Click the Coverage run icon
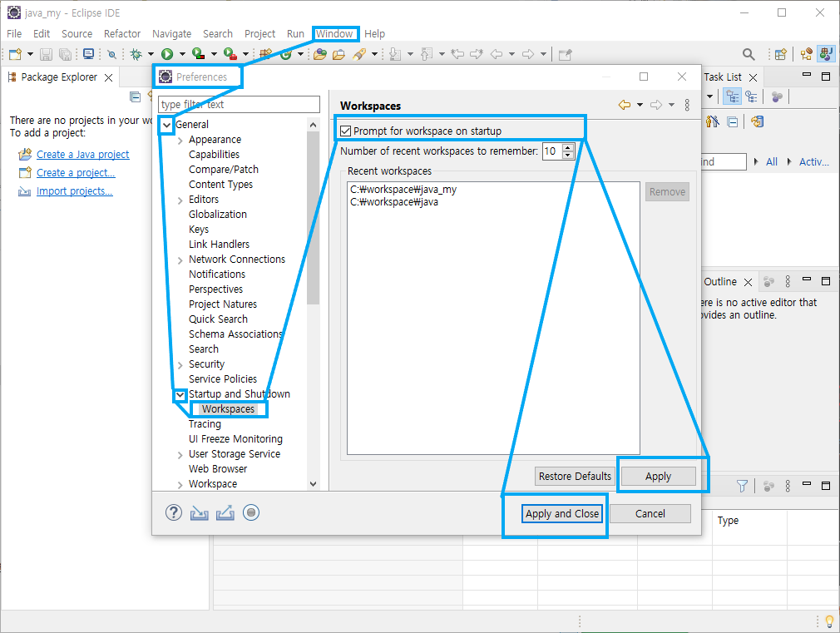840x633 pixels. coord(198,53)
